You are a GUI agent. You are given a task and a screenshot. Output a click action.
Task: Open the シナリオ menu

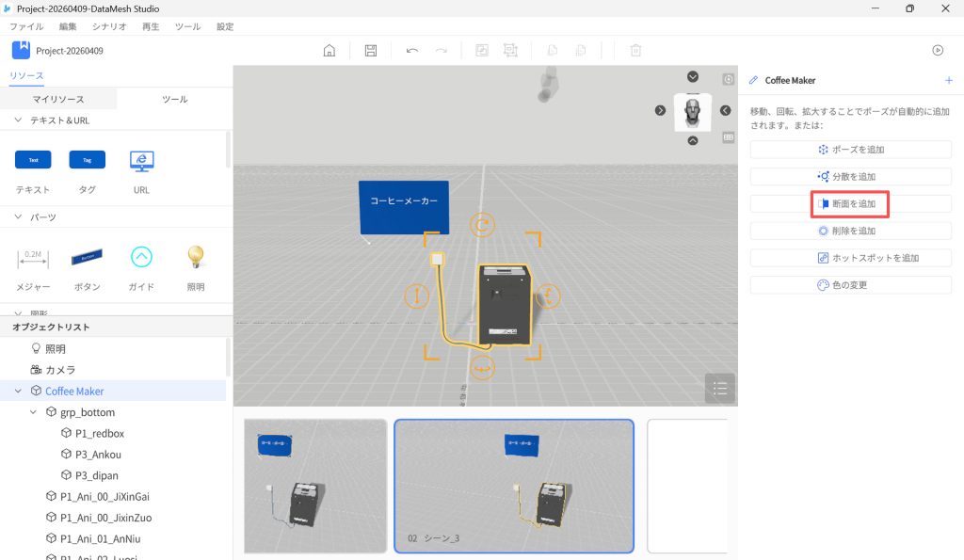[108, 27]
